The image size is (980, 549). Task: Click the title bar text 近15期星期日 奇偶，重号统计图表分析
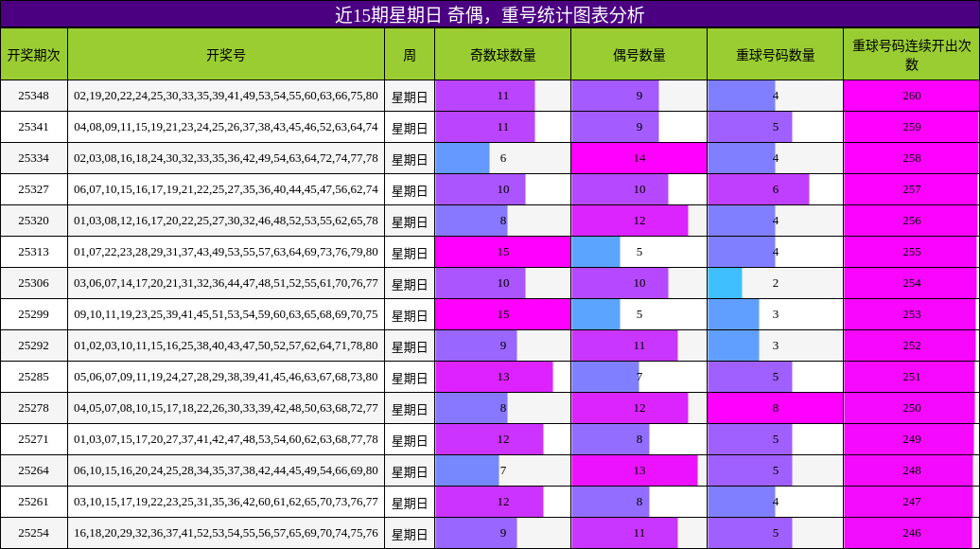(490, 14)
